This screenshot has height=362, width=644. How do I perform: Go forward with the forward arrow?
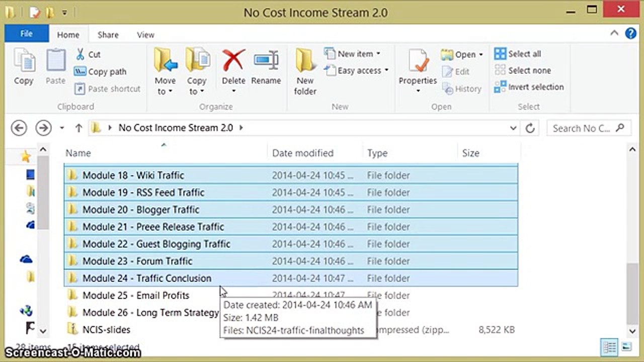tap(43, 128)
